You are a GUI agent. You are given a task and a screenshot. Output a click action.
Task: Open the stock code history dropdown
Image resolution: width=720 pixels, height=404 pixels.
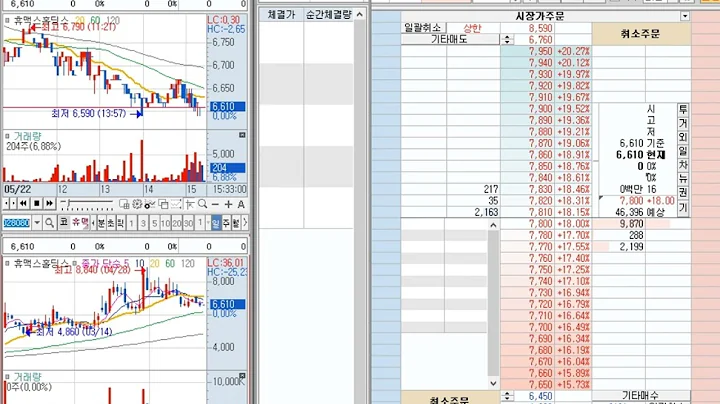pos(37,223)
